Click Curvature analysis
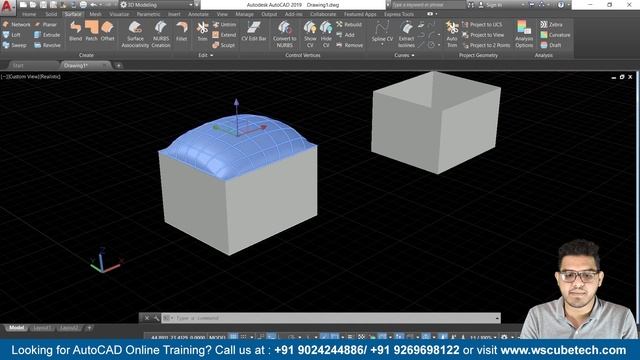The height and width of the screenshot is (360, 640). coord(555,35)
